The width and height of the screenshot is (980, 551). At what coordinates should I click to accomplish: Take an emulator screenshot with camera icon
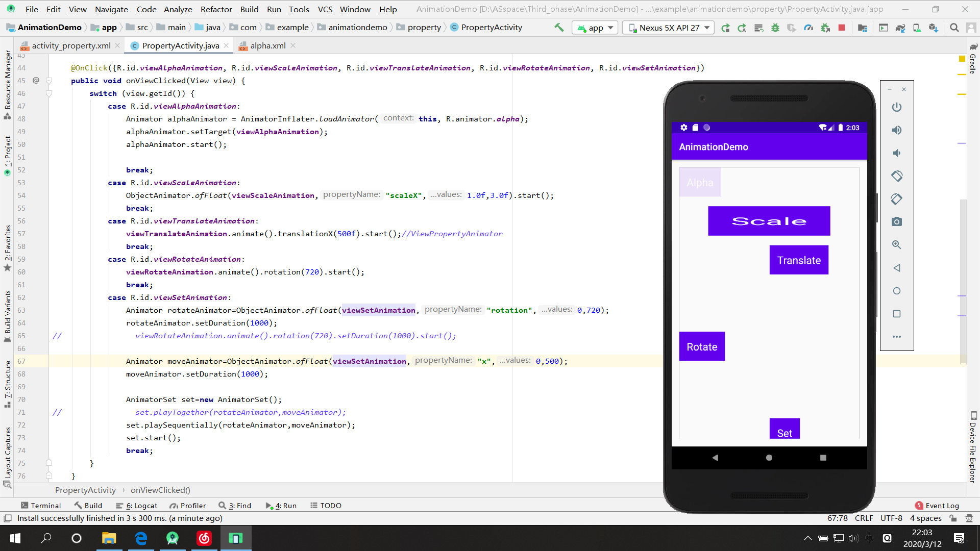897,222
